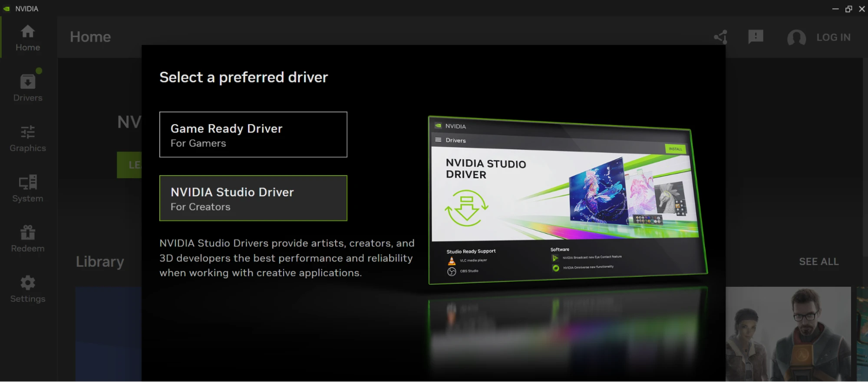Click the 'Select a preferred driver' heading
Image resolution: width=868 pixels, height=382 pixels.
[x=244, y=77]
